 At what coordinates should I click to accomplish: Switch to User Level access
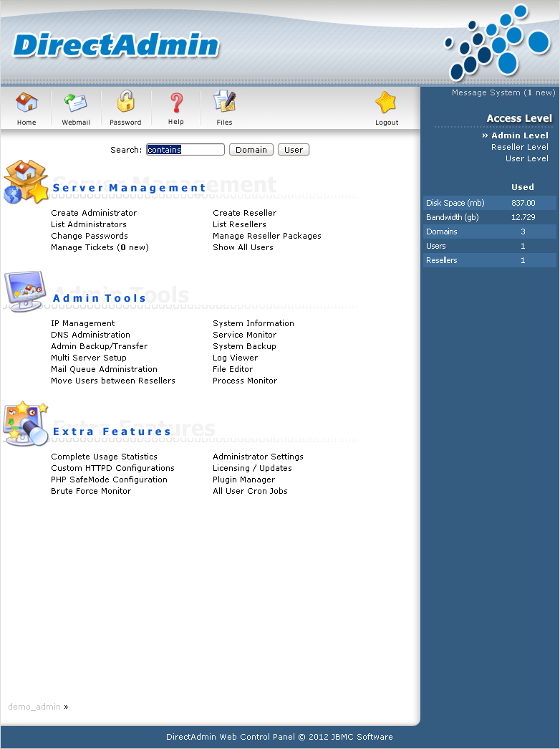tap(527, 158)
